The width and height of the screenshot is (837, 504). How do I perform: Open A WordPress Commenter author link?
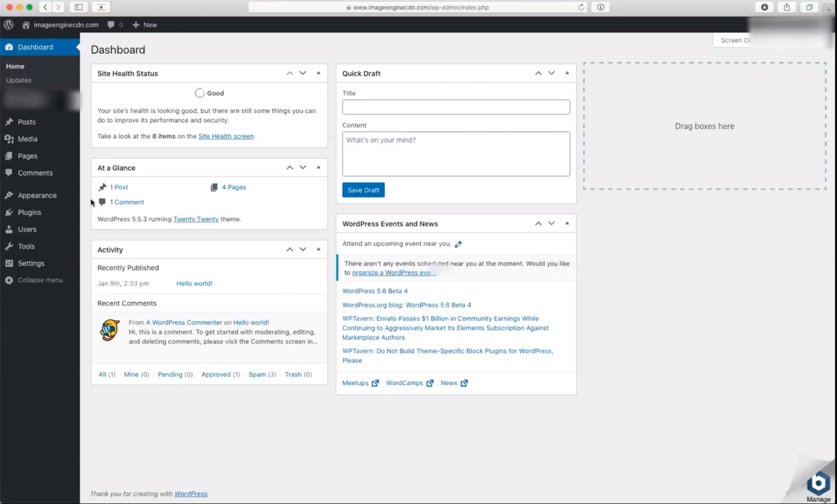point(184,323)
